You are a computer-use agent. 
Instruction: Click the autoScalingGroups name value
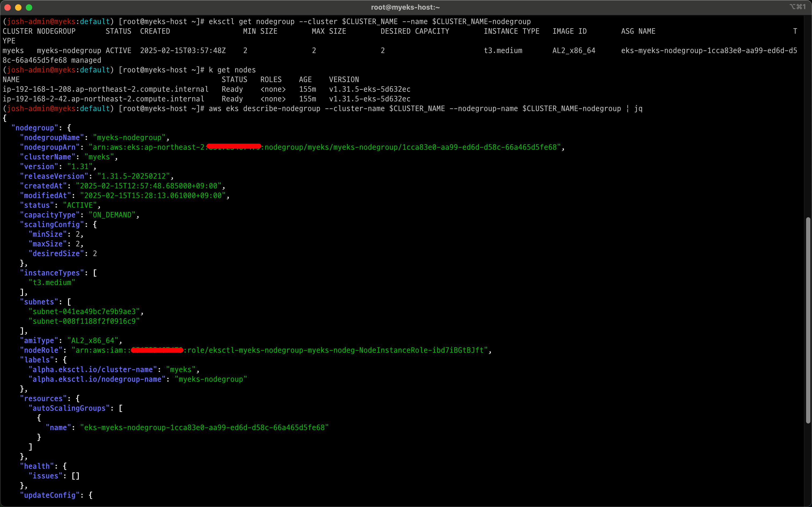(204, 428)
